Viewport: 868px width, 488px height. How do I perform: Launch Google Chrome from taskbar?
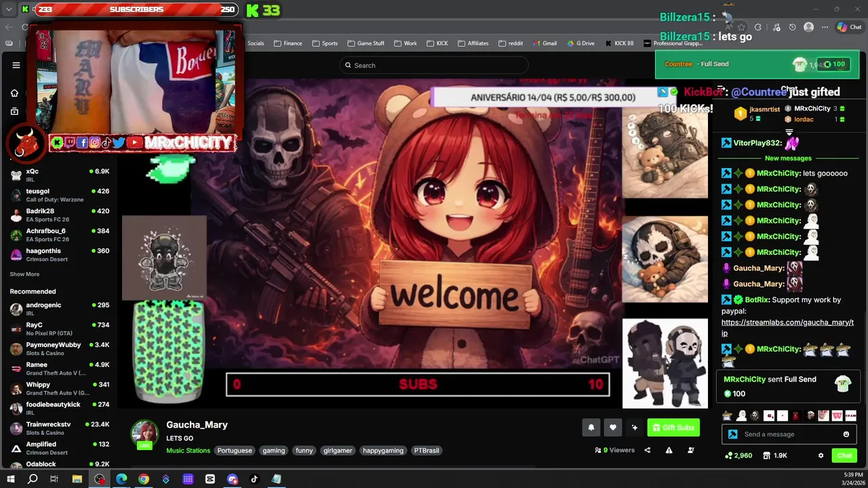[144, 479]
